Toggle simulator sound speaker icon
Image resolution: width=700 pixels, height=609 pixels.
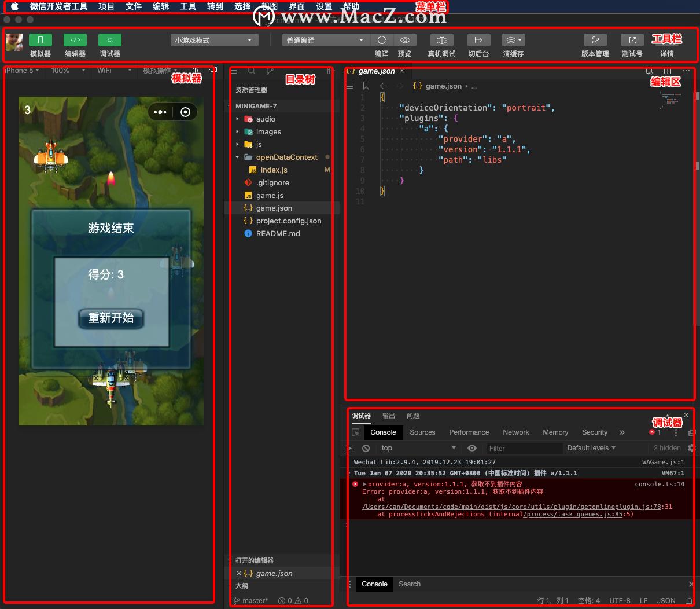194,71
